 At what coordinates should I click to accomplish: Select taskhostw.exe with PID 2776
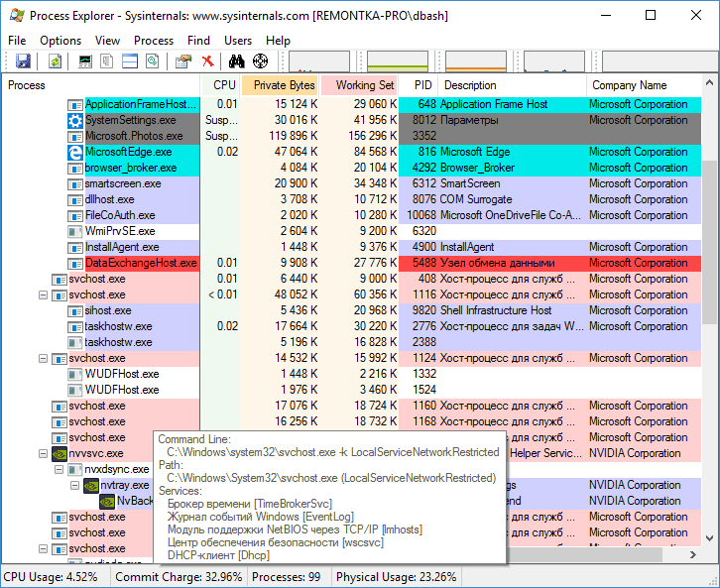pos(118,327)
